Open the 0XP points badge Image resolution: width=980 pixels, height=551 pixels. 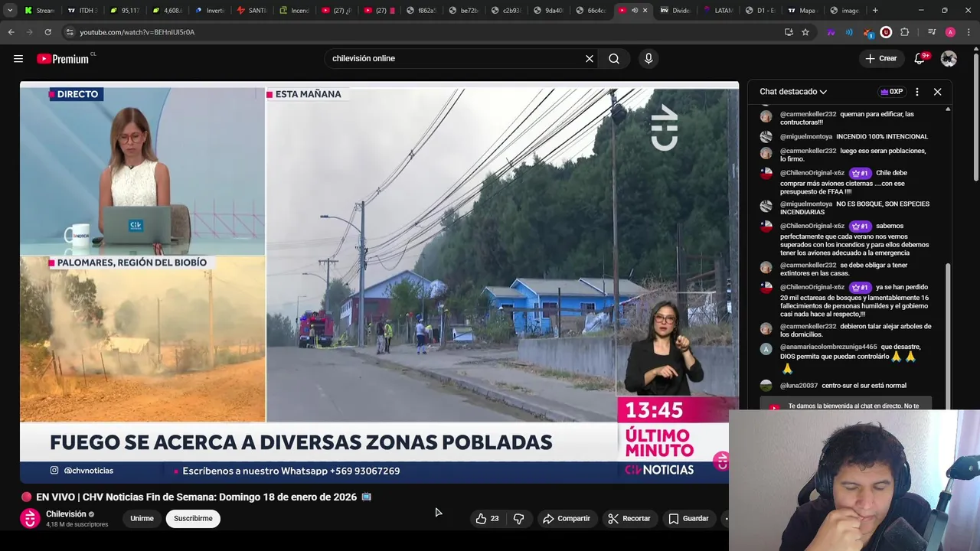pos(892,92)
